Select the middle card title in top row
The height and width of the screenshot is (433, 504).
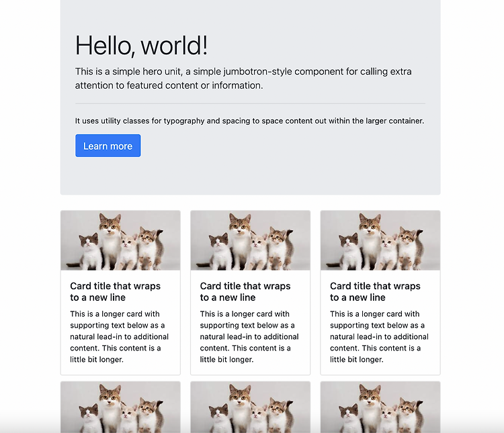[x=245, y=291]
